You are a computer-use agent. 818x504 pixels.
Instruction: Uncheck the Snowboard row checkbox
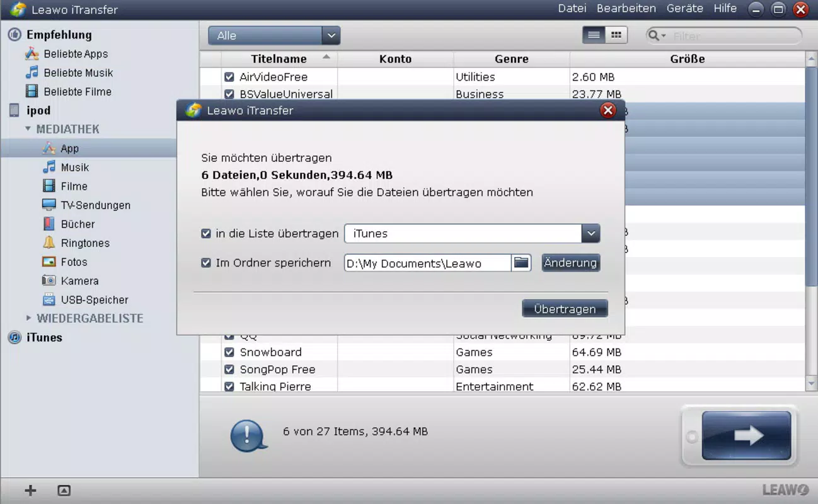(229, 352)
